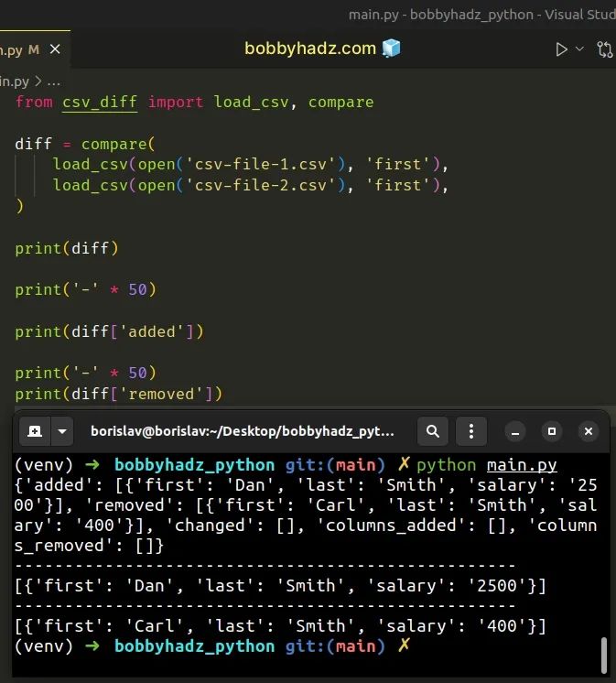Click the print(diff) line
The image size is (616, 683).
point(67,248)
